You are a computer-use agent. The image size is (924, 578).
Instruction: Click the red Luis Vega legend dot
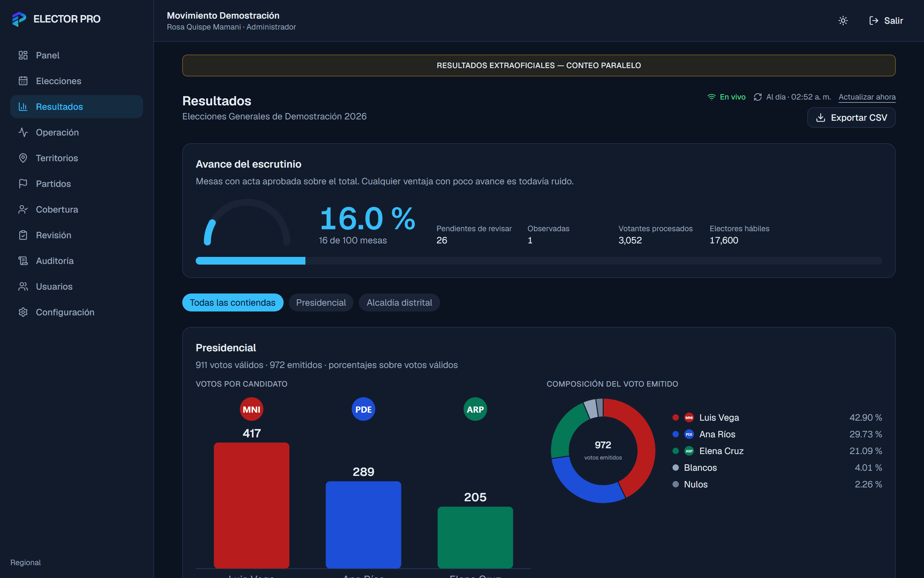point(675,417)
